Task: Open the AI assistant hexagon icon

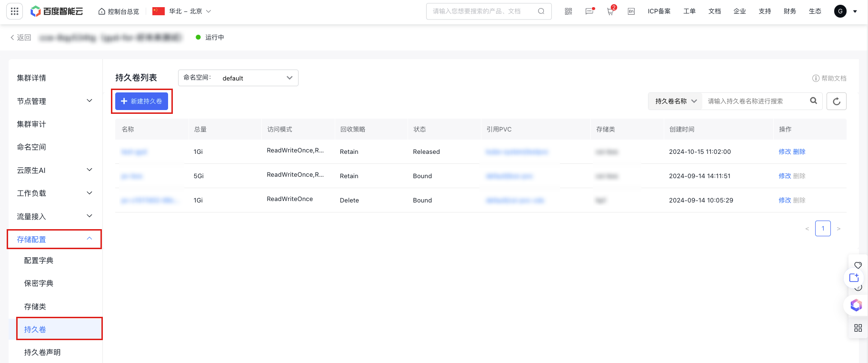Action: [856, 305]
